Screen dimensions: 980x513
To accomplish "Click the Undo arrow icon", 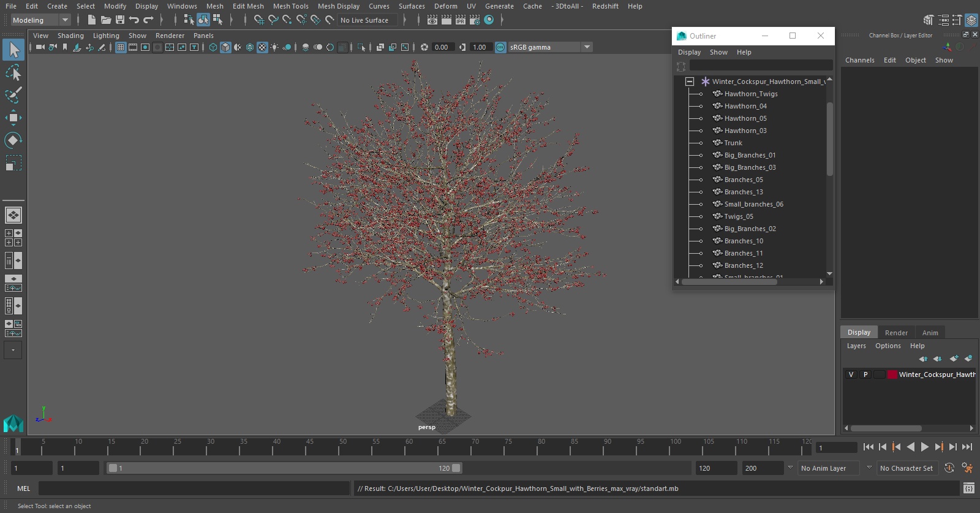I will pos(134,20).
